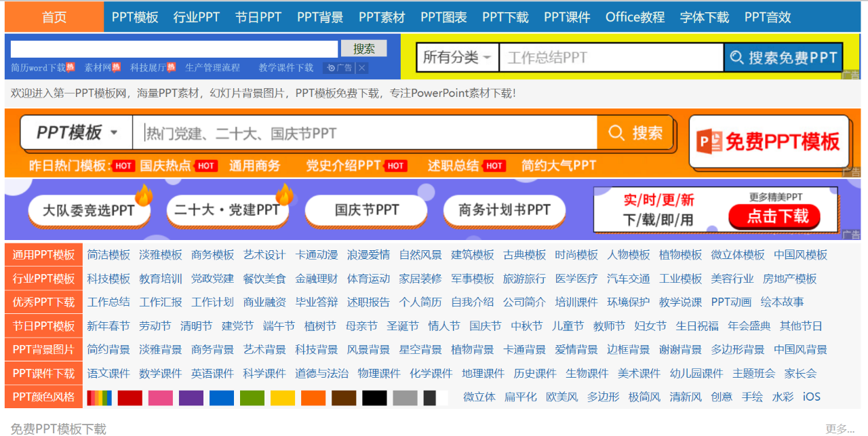Open the 通用PPT模板 category header
Viewport: 868px width, 436px height.
coord(43,255)
